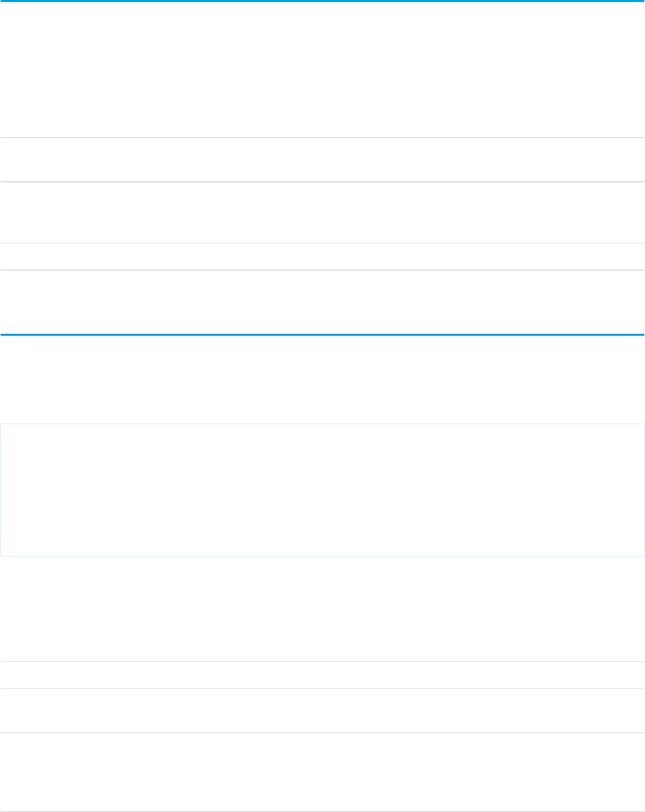Select the upper table's third blank row
This screenshot has width=645, height=812.
pyautogui.click(x=322, y=213)
